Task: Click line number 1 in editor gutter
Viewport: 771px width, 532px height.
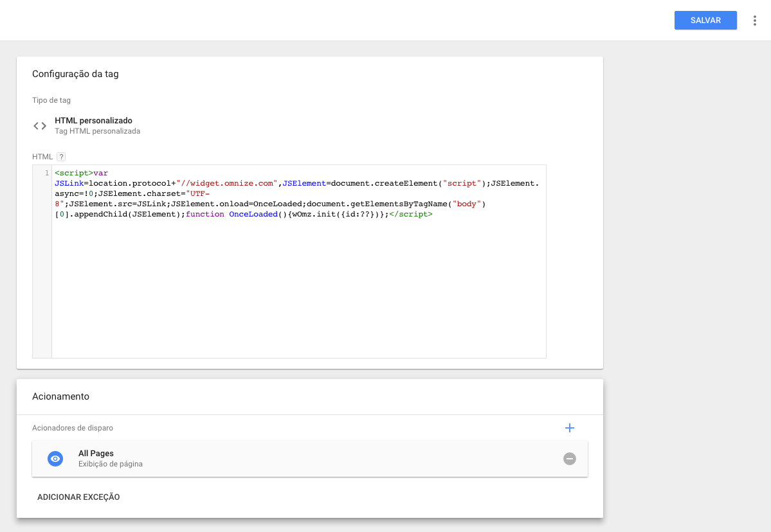Action: [47, 173]
